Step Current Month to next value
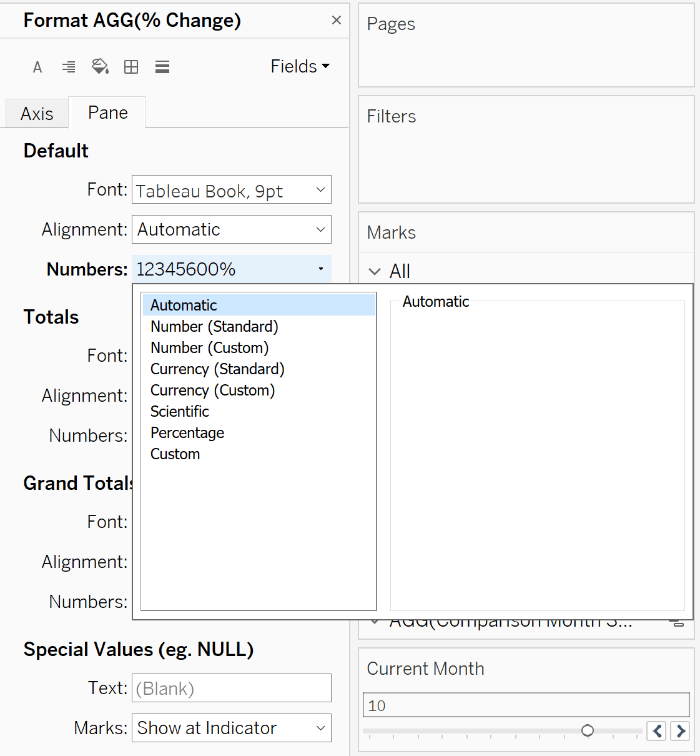 tap(680, 730)
